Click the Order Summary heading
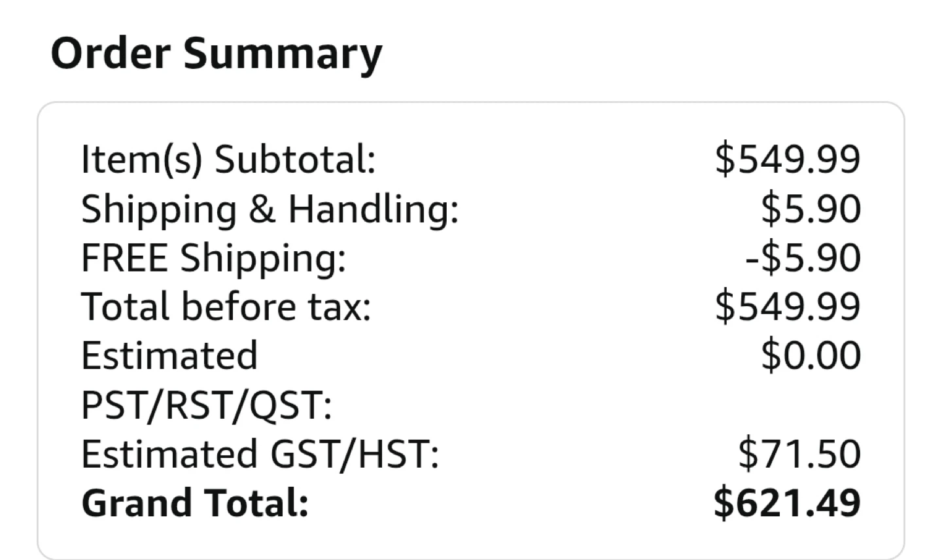 pos(217,54)
